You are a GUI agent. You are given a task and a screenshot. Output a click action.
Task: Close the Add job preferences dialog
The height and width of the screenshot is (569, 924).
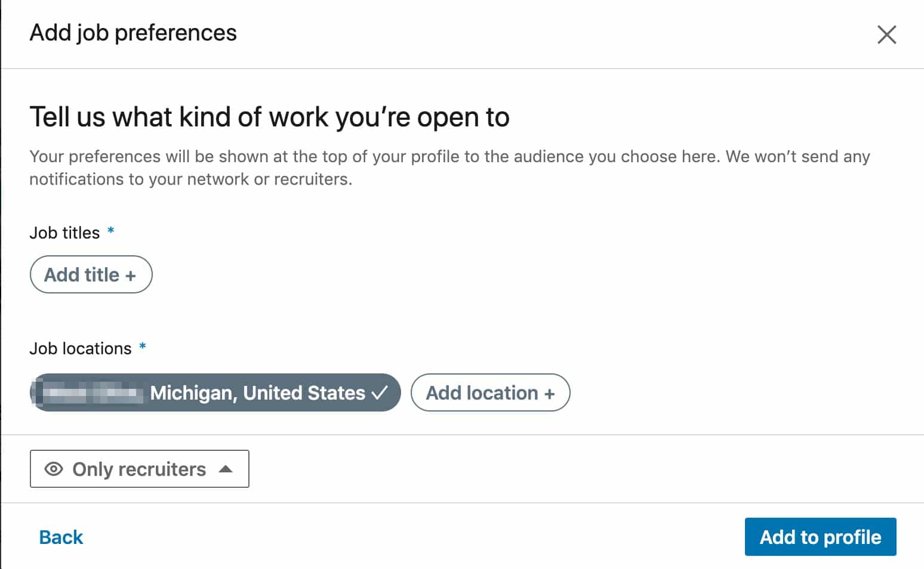click(886, 35)
